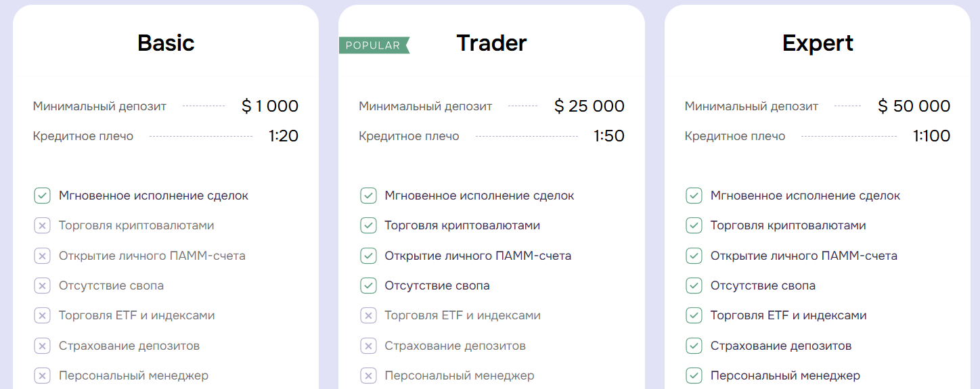Click the cross icon for Basic personal manager

(x=42, y=375)
